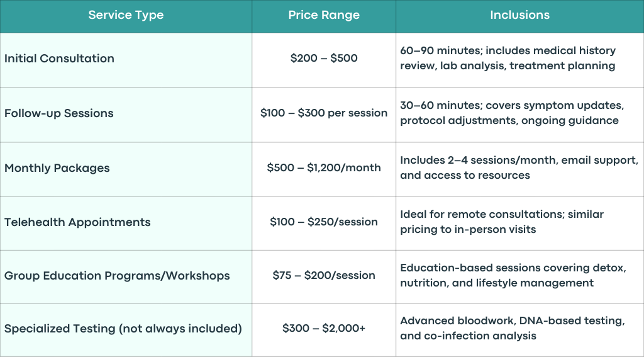Select the Initial Consultation row label

[59, 59]
